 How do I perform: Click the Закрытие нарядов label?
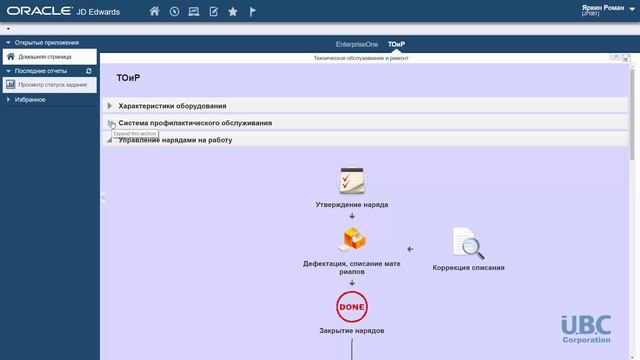(x=352, y=331)
